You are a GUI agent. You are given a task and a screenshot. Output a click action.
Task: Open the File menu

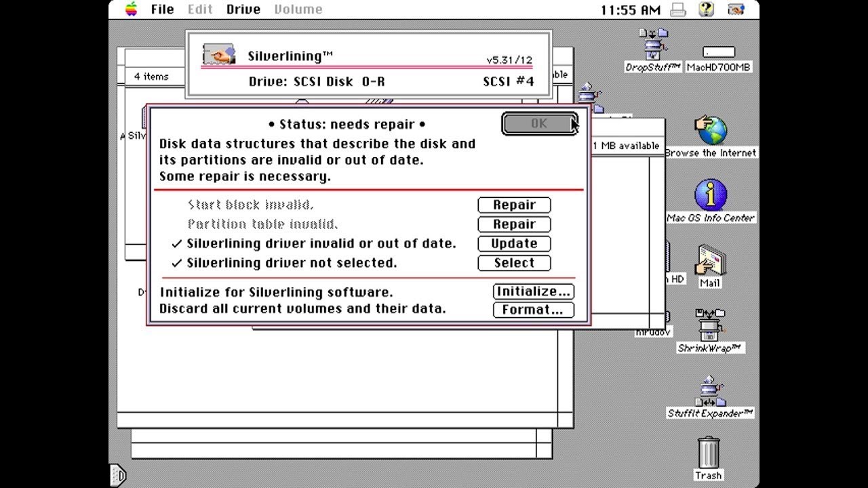(x=162, y=9)
